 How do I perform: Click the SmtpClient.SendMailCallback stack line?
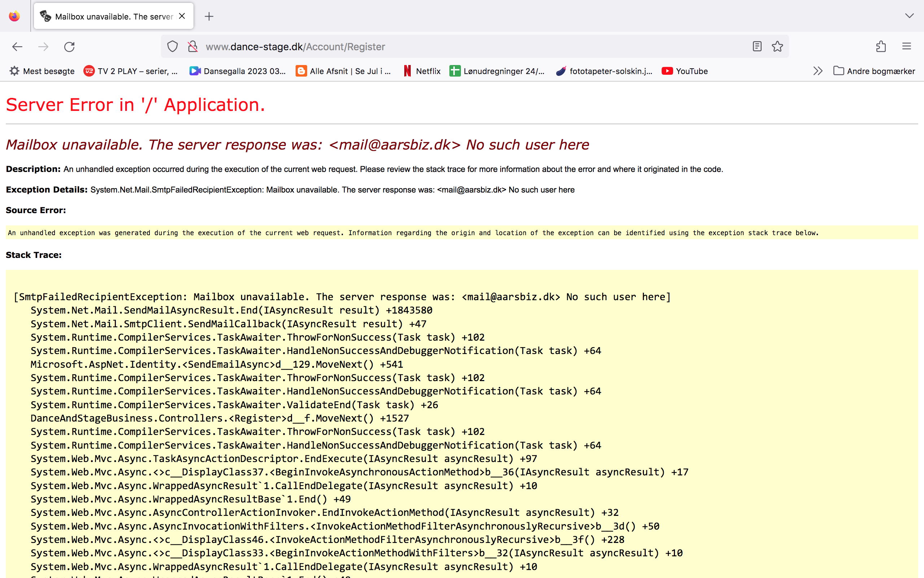(x=228, y=324)
